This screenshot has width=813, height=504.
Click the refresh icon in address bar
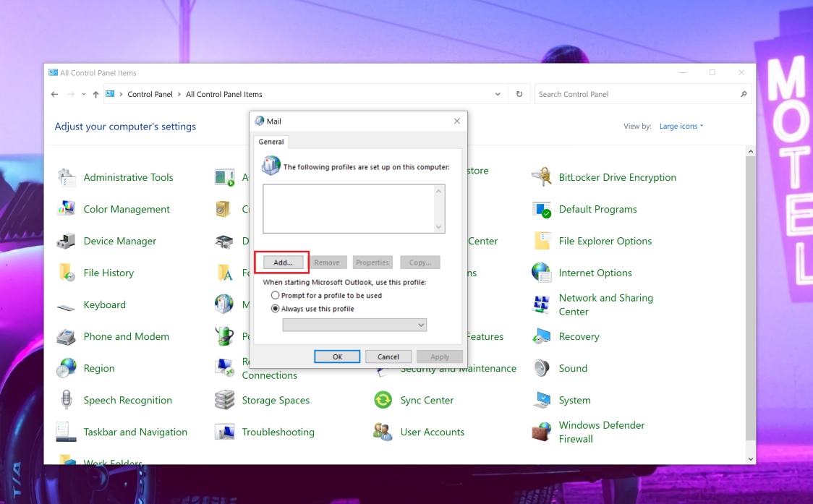click(519, 94)
